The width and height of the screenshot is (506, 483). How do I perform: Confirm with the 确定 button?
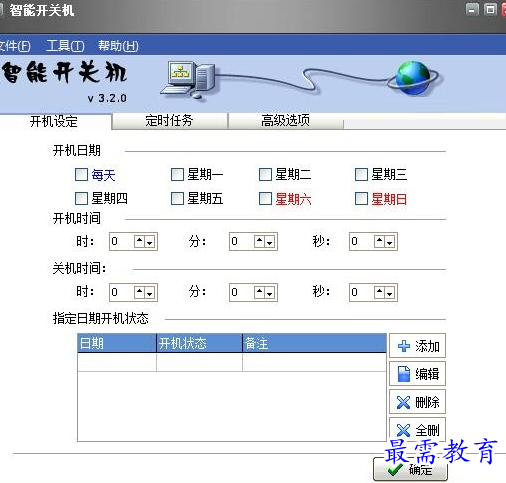pos(410,469)
